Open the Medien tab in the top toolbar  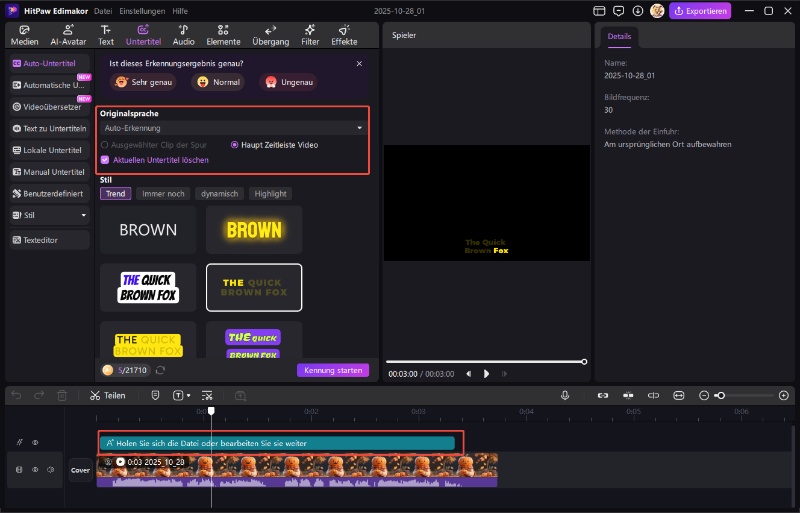25,35
